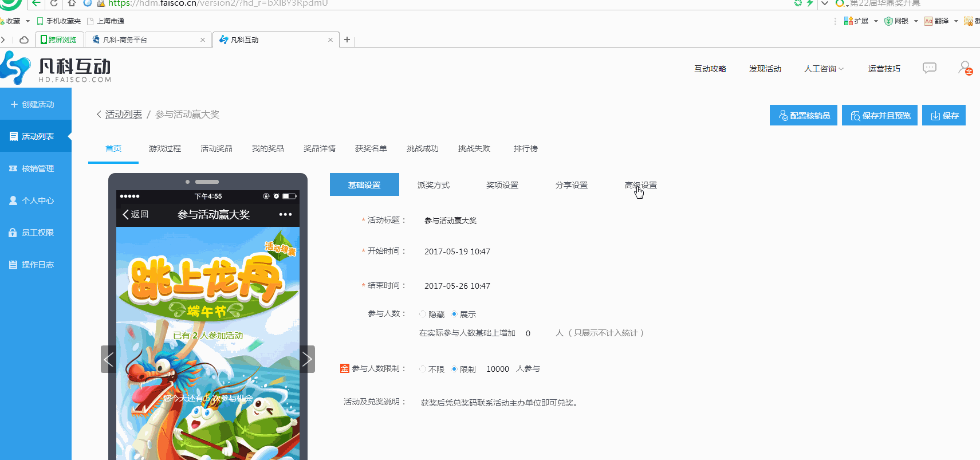Click the browser back arrow button
Image resolution: width=980 pixels, height=460 pixels.
point(36,3)
